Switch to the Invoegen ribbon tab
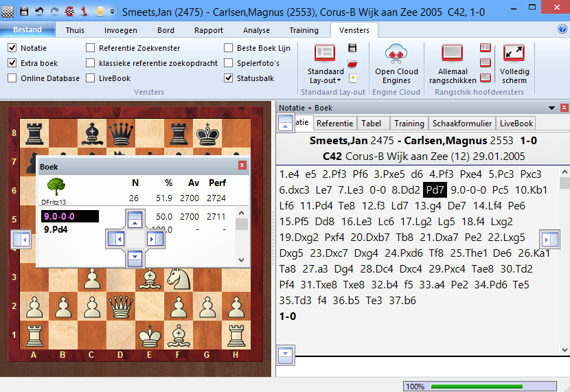The width and height of the screenshot is (570, 392). tap(121, 30)
